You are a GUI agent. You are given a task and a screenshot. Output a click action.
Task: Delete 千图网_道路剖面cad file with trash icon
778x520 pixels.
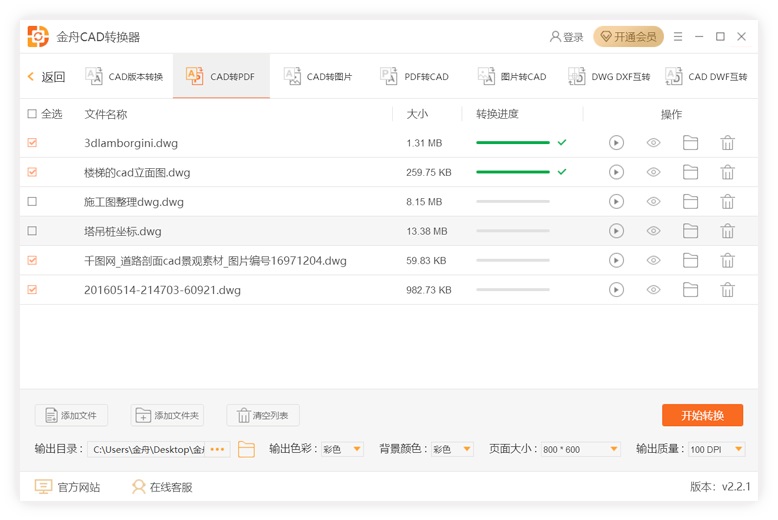[727, 260]
